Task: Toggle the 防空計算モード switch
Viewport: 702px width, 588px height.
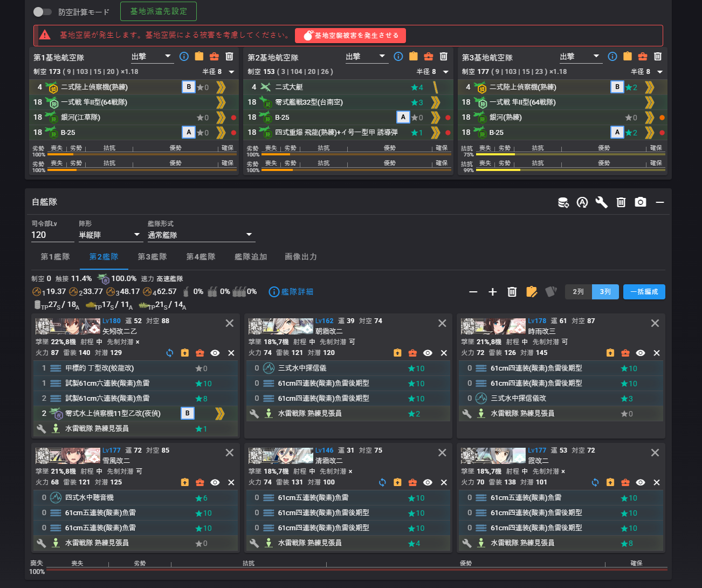Action: coord(43,12)
